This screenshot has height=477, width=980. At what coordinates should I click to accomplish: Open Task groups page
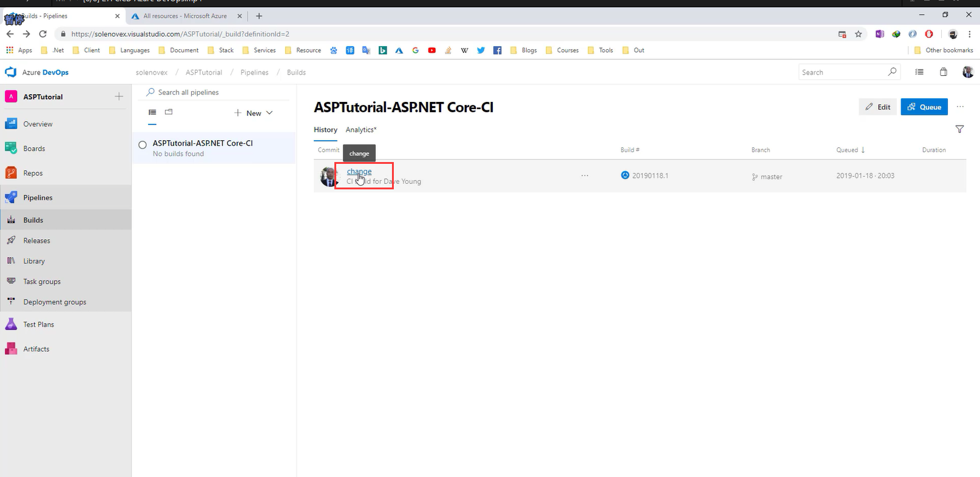pos(42,282)
